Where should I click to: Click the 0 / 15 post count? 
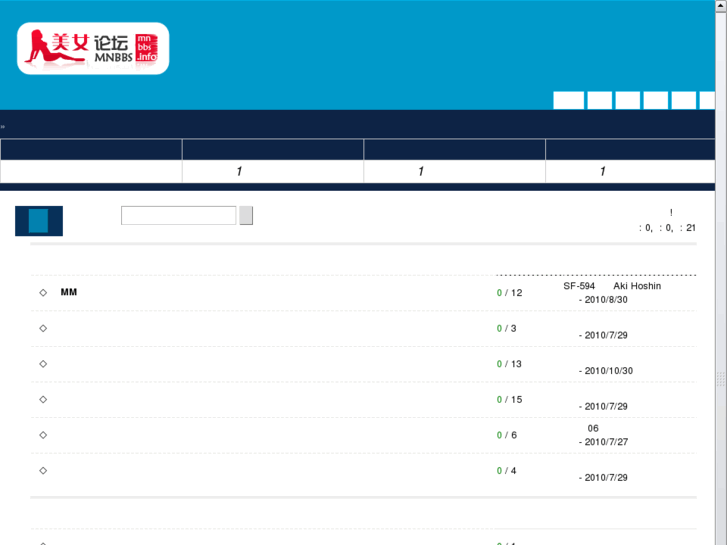510,399
